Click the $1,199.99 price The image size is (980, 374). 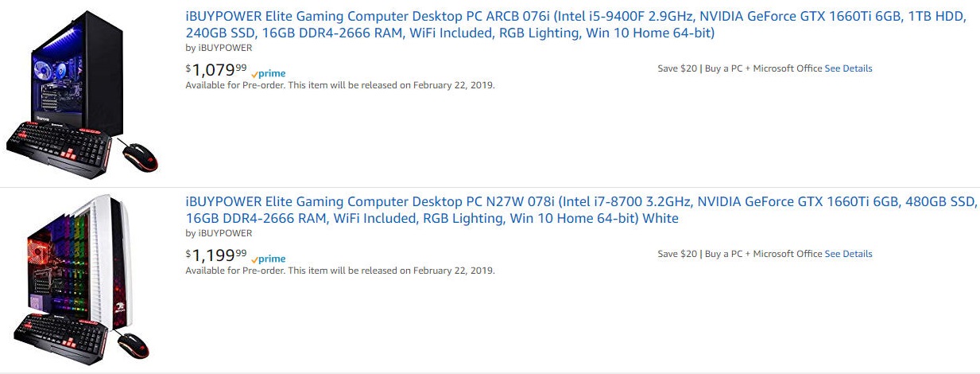pyautogui.click(x=215, y=255)
